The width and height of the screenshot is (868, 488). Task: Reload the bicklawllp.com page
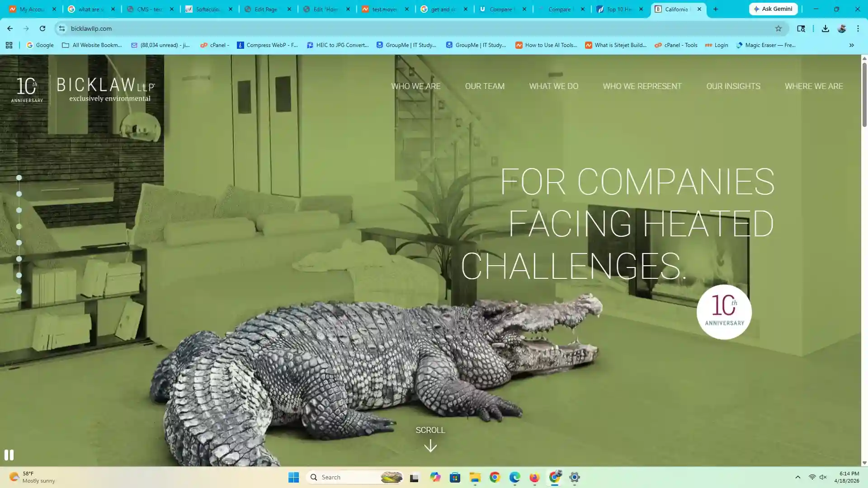pyautogui.click(x=42, y=28)
